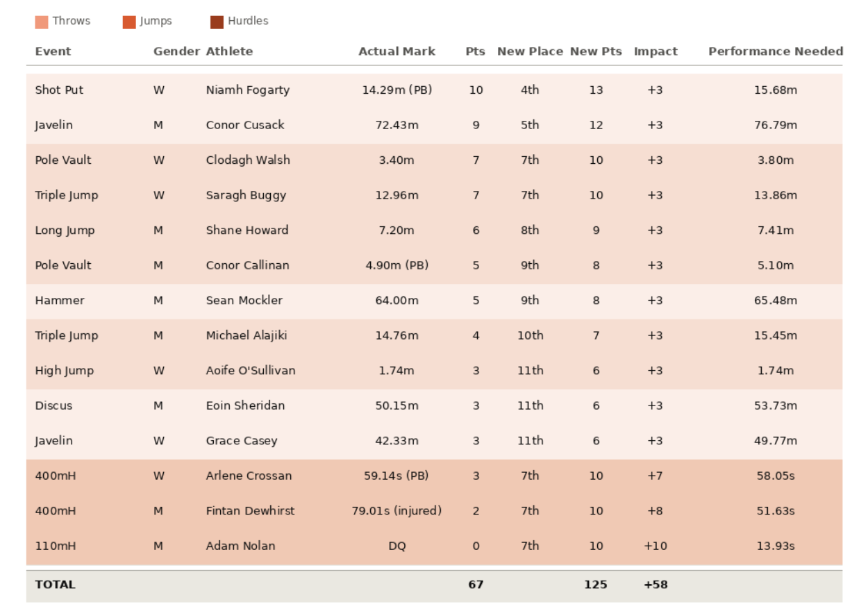Select Fintan Dewhirst's 79.01s (injured) mark
868x611 pixels.
click(x=397, y=511)
